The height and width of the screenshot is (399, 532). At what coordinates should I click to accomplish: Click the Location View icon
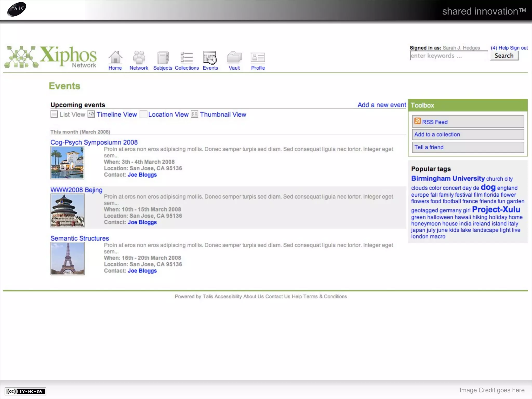pos(143,114)
